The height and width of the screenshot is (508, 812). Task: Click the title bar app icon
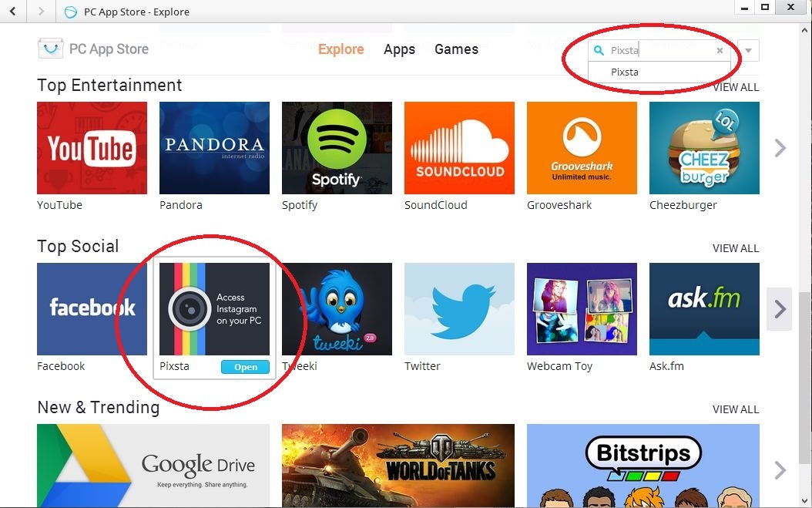70,12
